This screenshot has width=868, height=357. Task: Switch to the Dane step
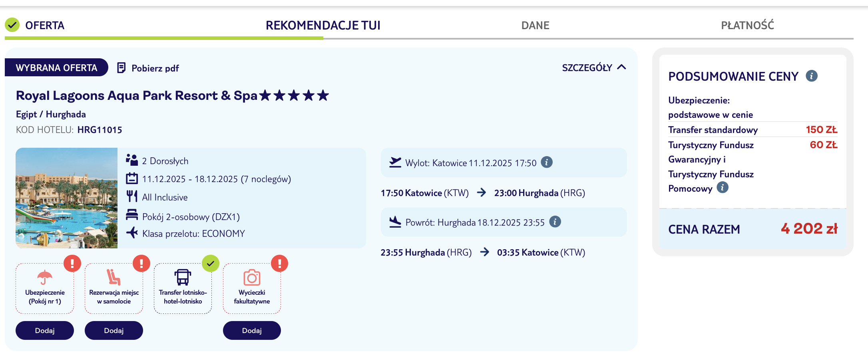535,26
